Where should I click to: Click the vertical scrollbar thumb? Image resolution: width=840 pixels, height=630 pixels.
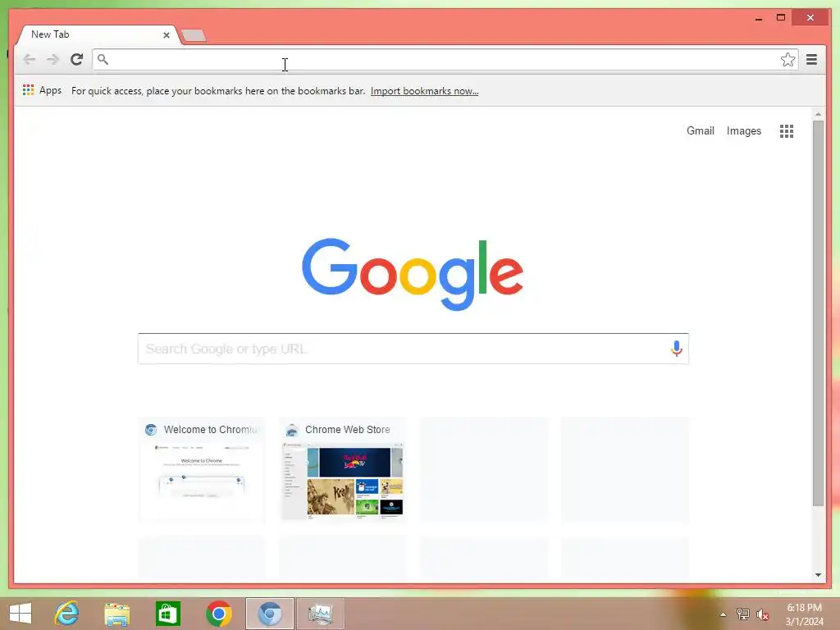818,313
